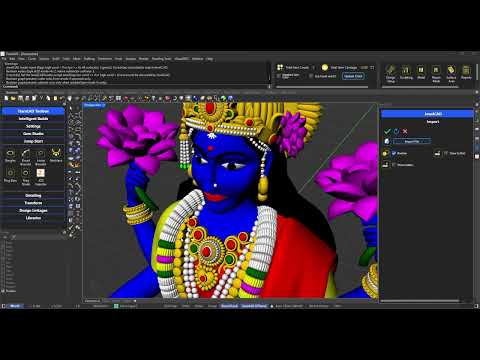This screenshot has width=480, height=360.
Task: Click the World coordinate label in status bar
Action: coord(15,306)
